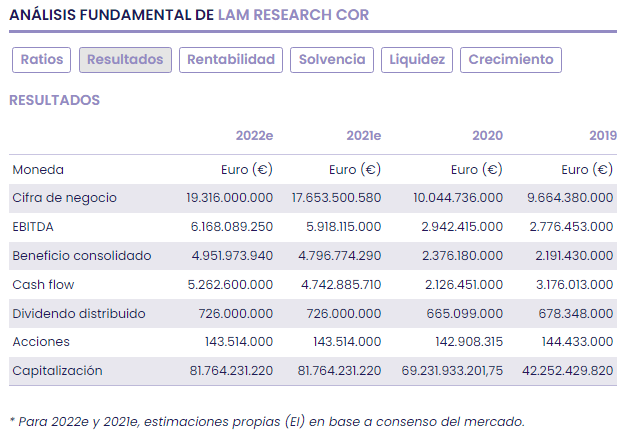Click the Moneda row label
This screenshot has height=438, width=631.
38,169
